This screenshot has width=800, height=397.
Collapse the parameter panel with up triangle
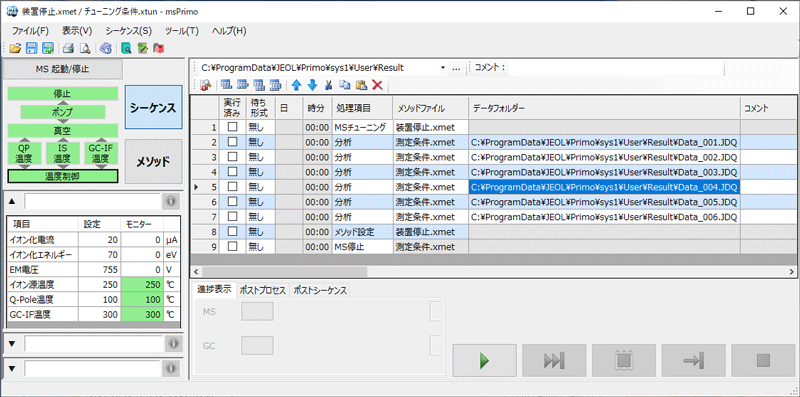tap(12, 202)
